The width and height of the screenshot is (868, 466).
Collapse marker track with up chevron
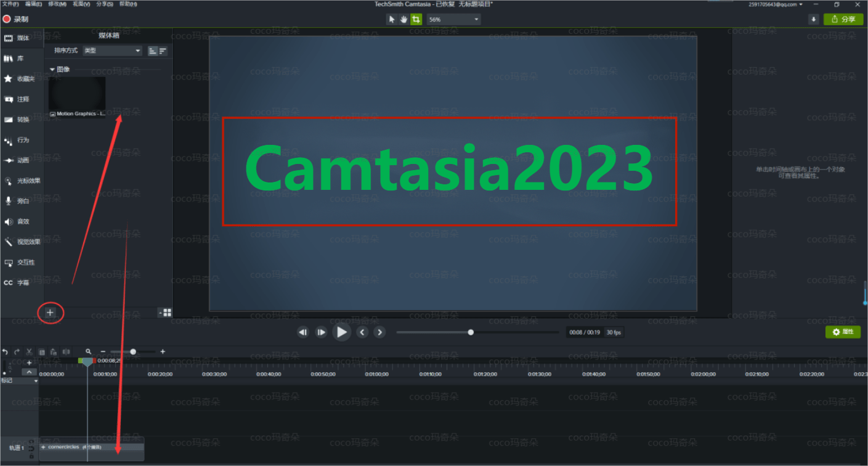[x=29, y=372]
